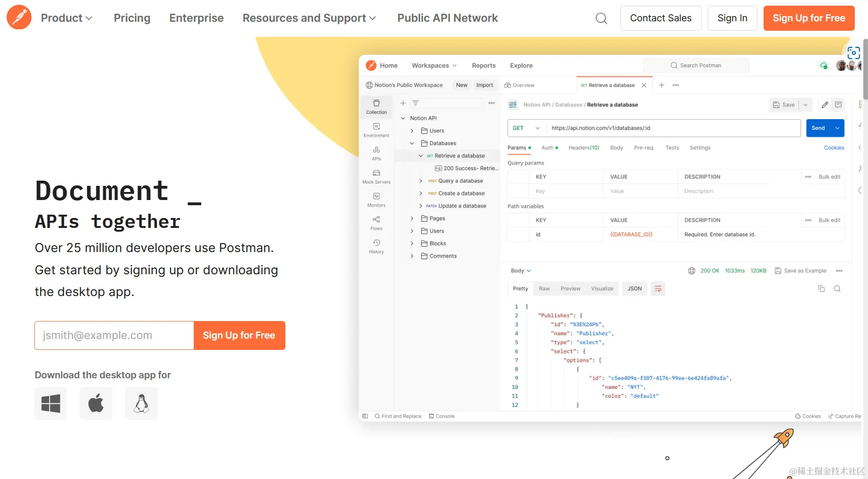The width and height of the screenshot is (868, 479).
Task: Open the GET method dropdown
Action: click(526, 128)
